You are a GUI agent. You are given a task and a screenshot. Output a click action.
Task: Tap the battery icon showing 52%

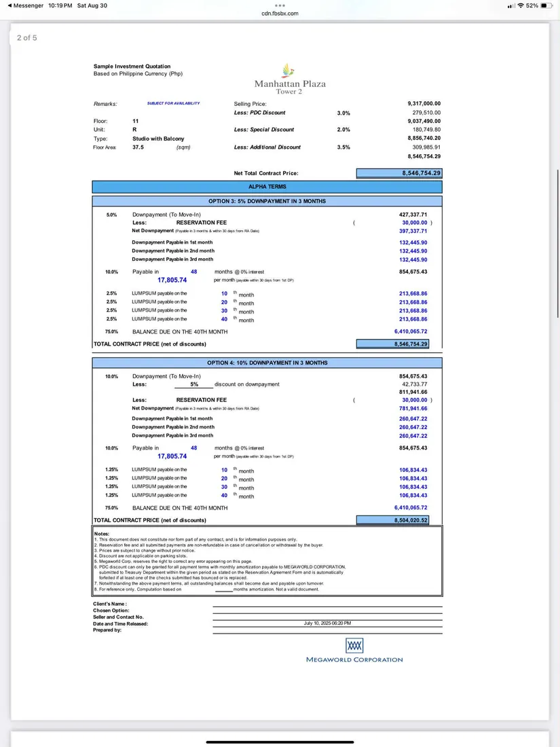point(547,5)
